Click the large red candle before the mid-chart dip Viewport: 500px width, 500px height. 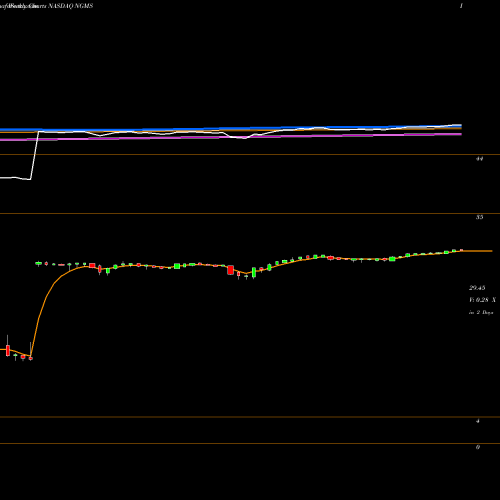[x=230, y=270]
